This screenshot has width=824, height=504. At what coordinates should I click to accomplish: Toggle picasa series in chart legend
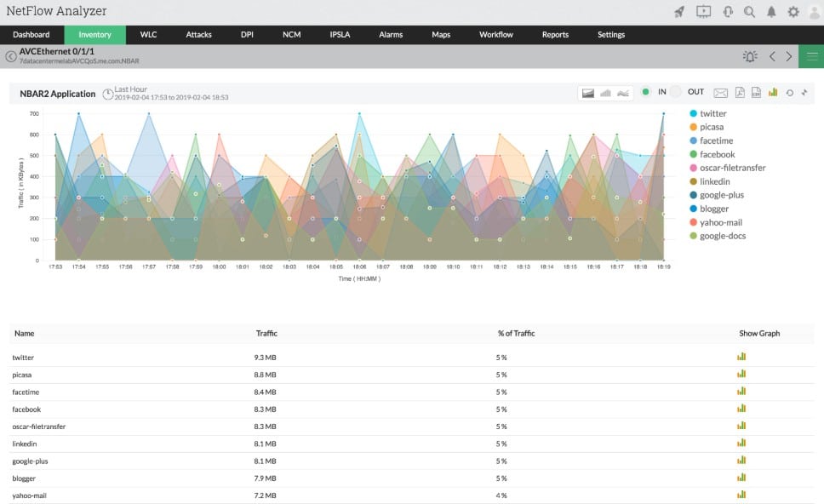(707, 127)
